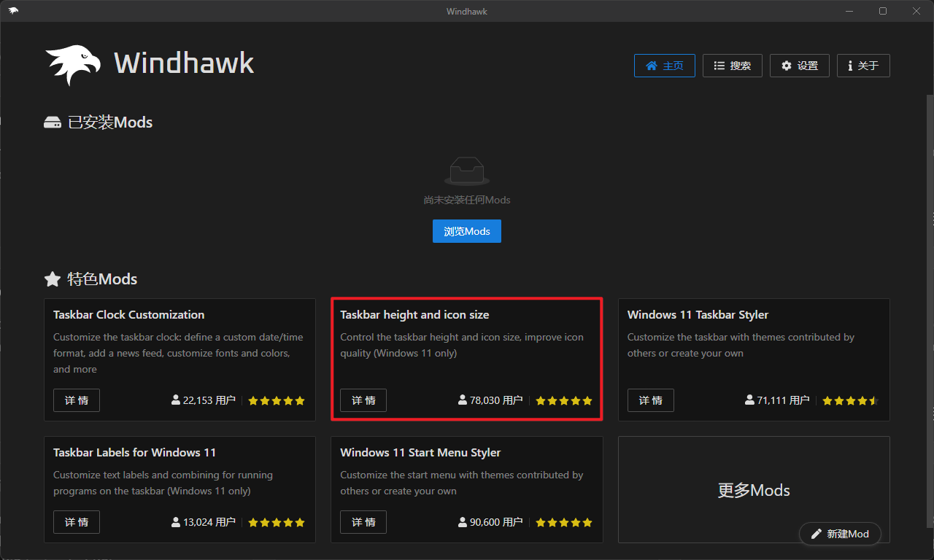Click the vertical scrollbar on the right

930,310
